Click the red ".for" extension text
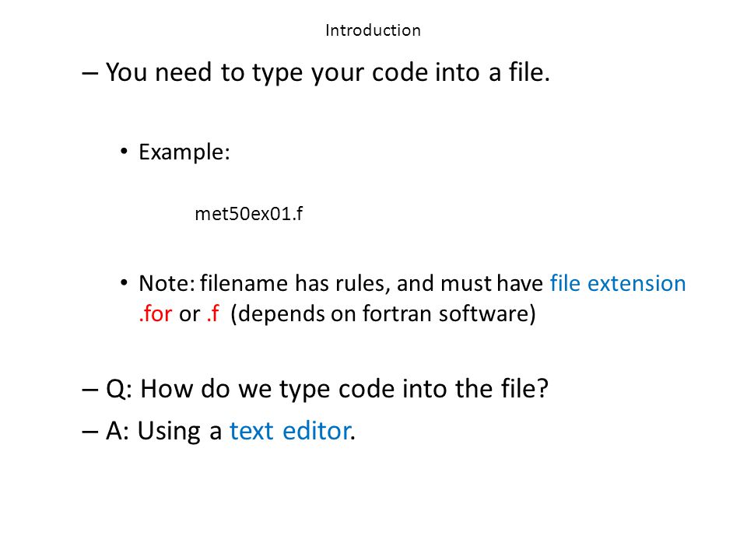747x560 pixels. pos(156,313)
